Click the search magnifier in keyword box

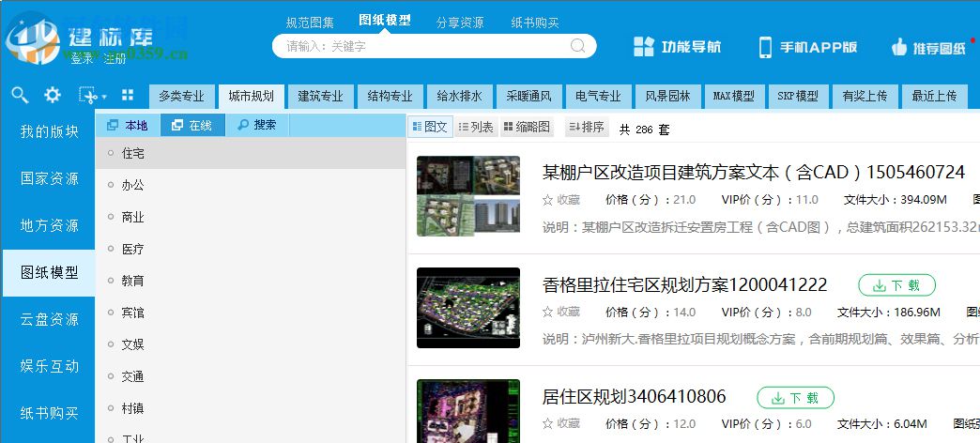click(578, 46)
